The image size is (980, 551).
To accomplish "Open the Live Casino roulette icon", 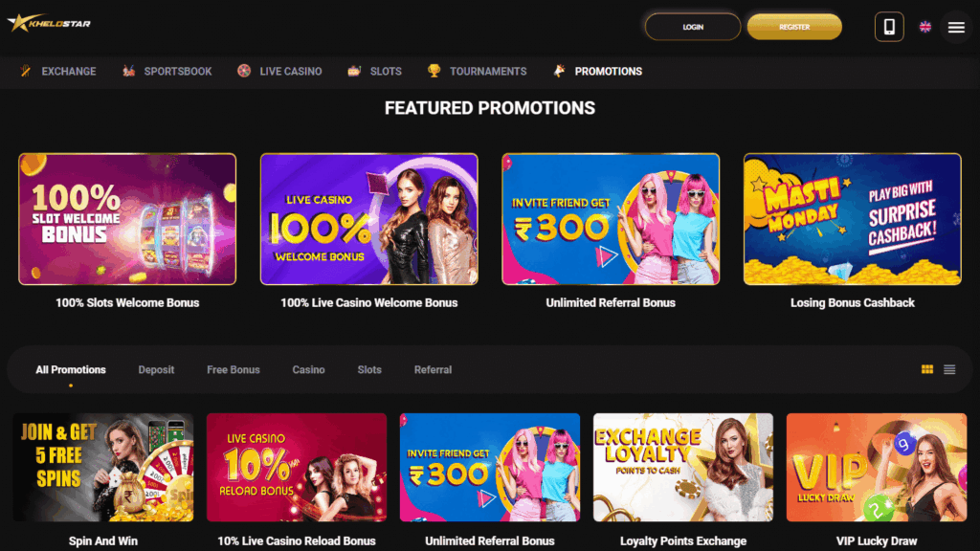I will [244, 71].
